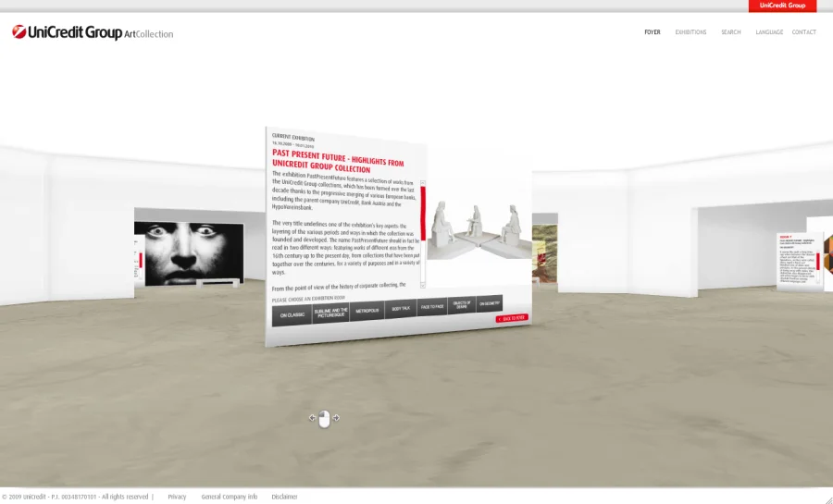The width and height of the screenshot is (833, 504).
Task: Click the red scrollbar thumb in exhibition text
Action: coord(423,214)
